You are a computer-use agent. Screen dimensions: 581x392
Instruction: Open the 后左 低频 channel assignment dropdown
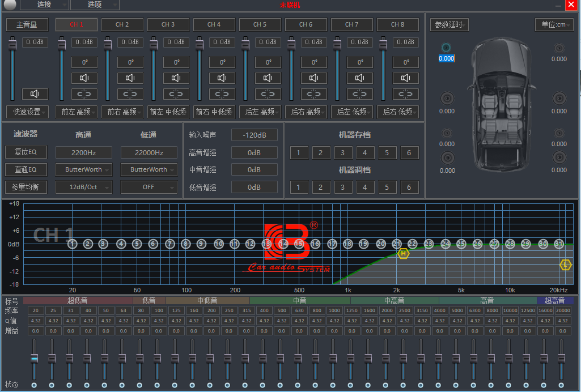(x=352, y=112)
